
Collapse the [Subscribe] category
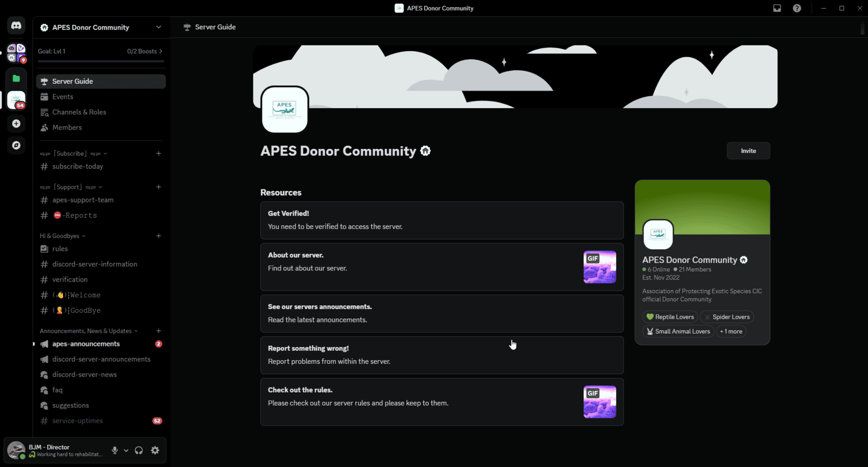click(x=73, y=154)
